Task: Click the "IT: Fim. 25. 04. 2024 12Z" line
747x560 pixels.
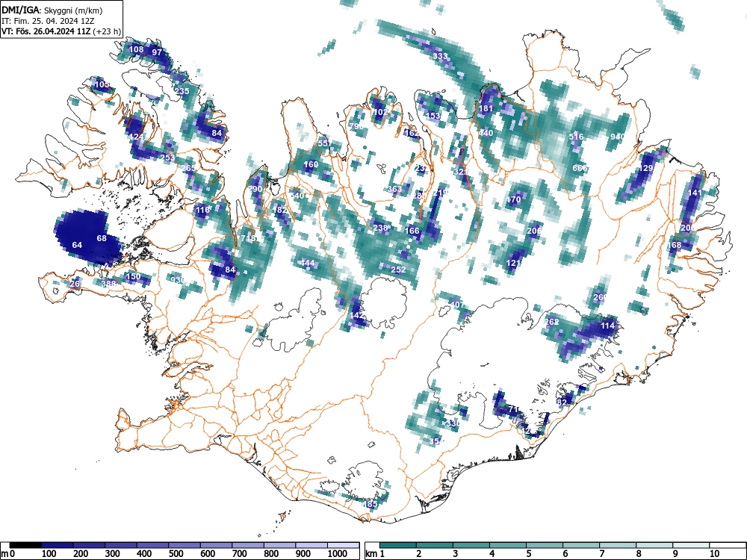Action: pyautogui.click(x=48, y=21)
